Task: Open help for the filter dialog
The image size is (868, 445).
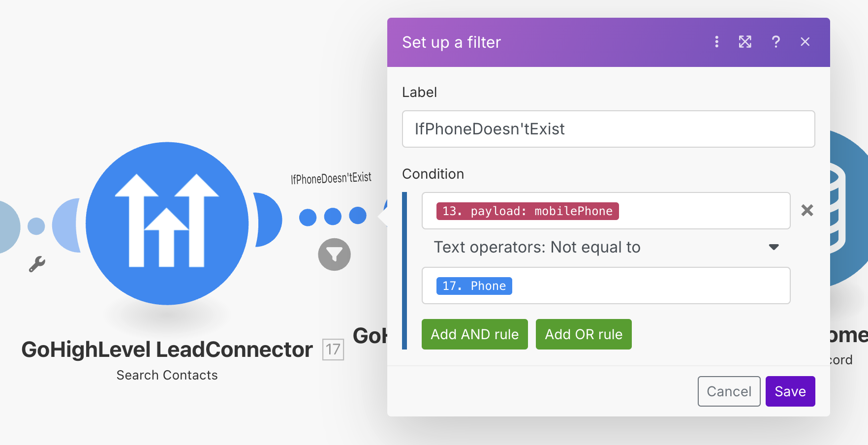Action: pyautogui.click(x=775, y=42)
